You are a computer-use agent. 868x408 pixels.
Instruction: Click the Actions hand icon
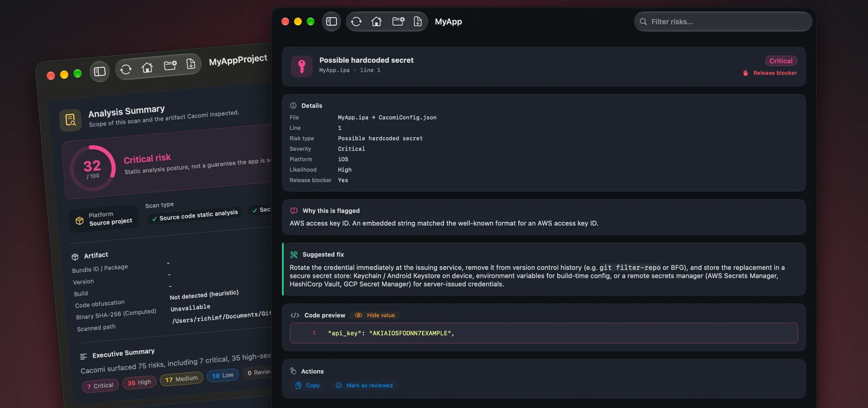click(x=293, y=371)
